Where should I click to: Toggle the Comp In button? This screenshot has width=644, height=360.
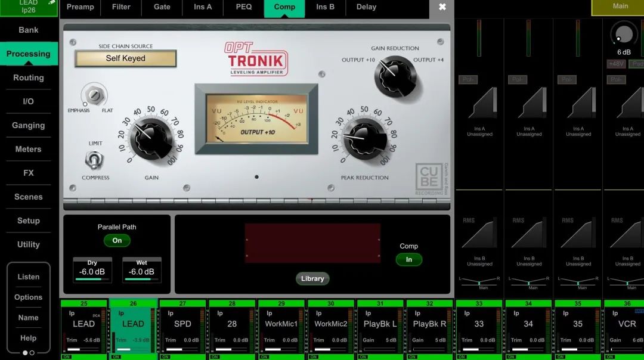[x=409, y=259]
